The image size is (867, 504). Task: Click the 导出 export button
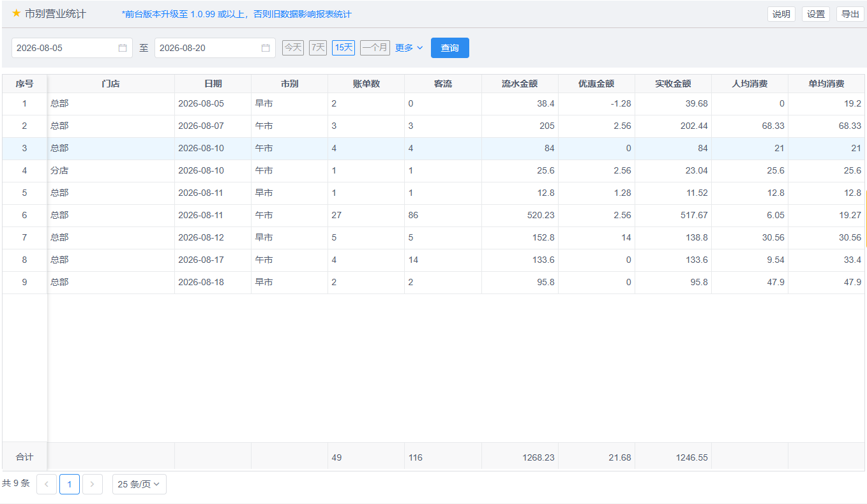click(x=850, y=14)
